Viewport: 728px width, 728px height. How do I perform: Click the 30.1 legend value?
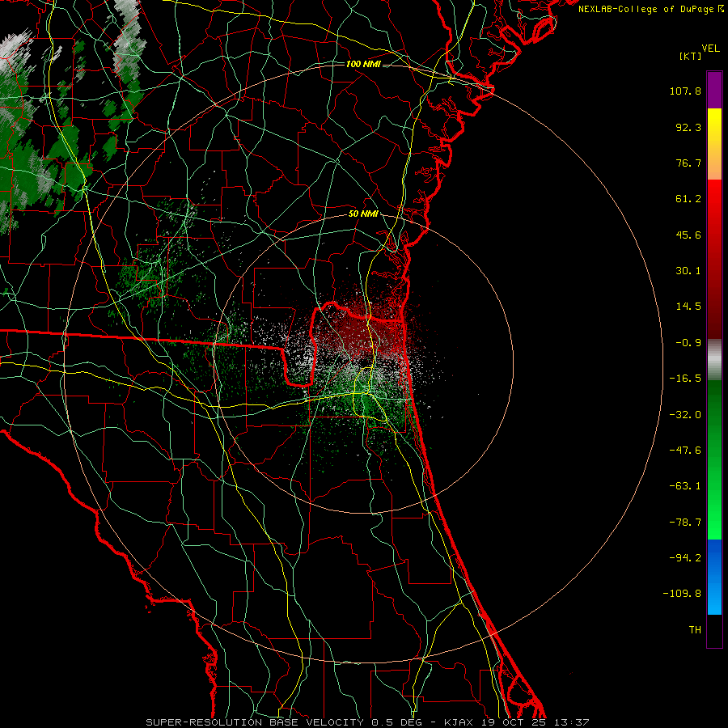tap(688, 271)
